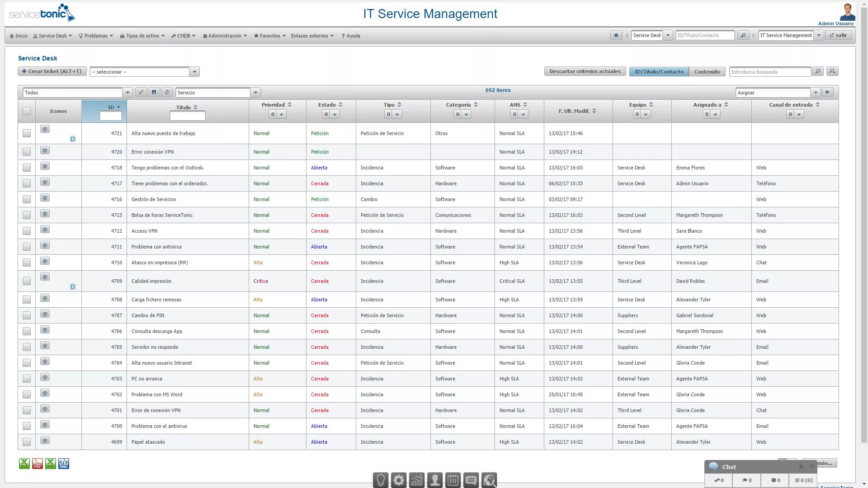Open the Problemas menu
The image size is (868, 488).
[x=96, y=36]
